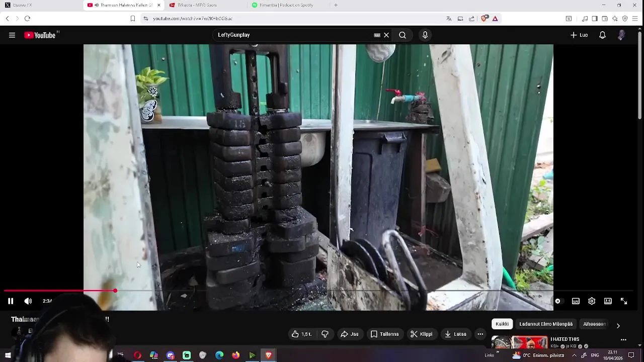Screen dimensions: 644x362
Task: Switch to the X browser tab
Action: tap(40, 5)
